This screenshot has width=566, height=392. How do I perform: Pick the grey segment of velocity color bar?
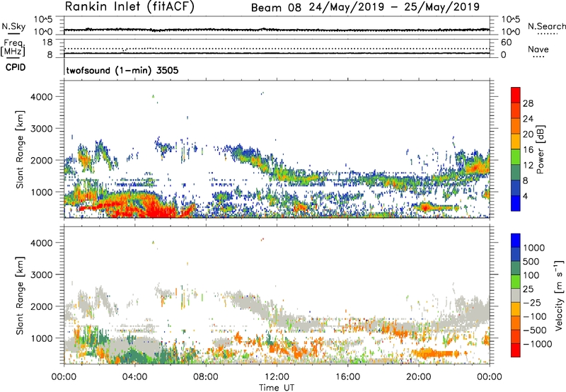tap(516, 295)
